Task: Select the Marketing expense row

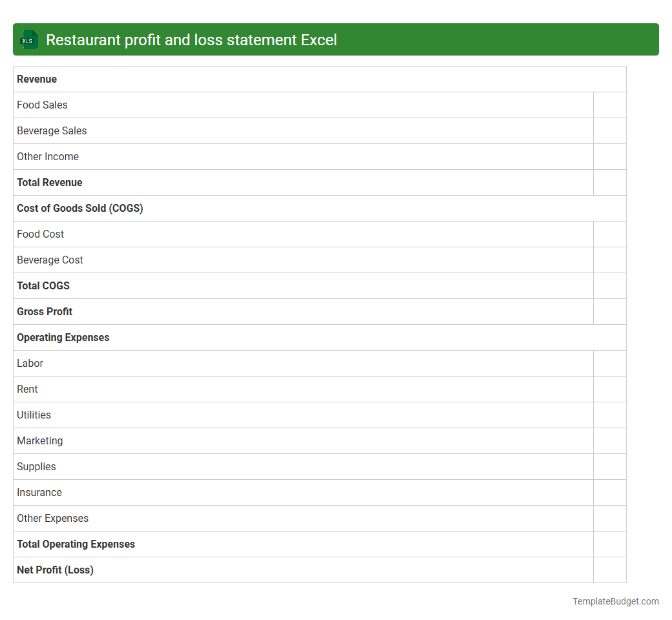Action: click(x=39, y=440)
